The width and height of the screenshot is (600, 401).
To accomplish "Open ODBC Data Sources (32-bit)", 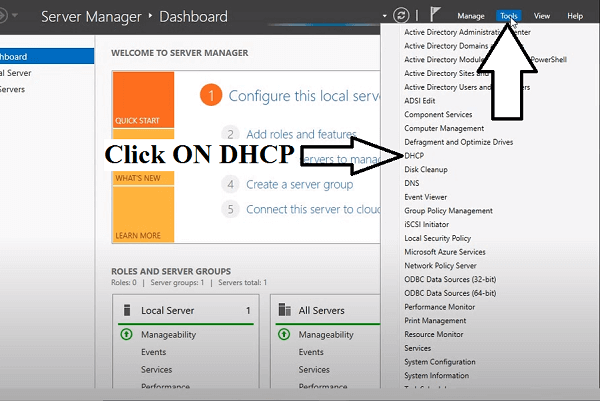I will pos(450,279).
